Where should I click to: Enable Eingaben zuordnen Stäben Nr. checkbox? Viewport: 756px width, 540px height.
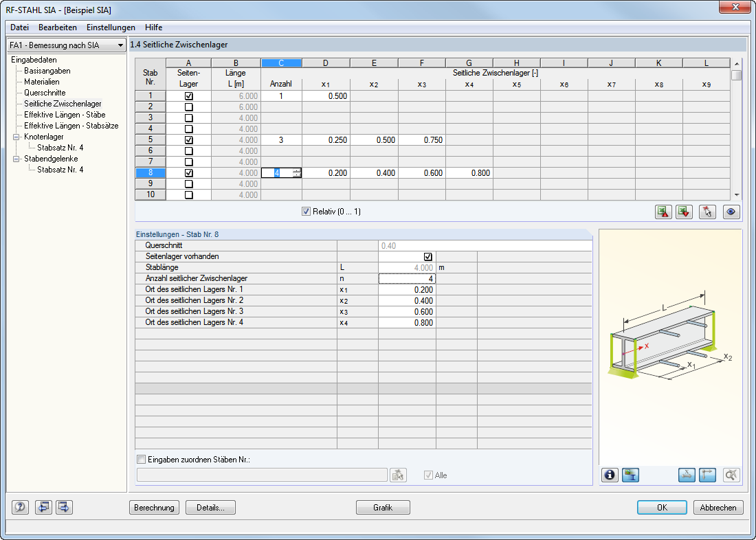pos(142,460)
